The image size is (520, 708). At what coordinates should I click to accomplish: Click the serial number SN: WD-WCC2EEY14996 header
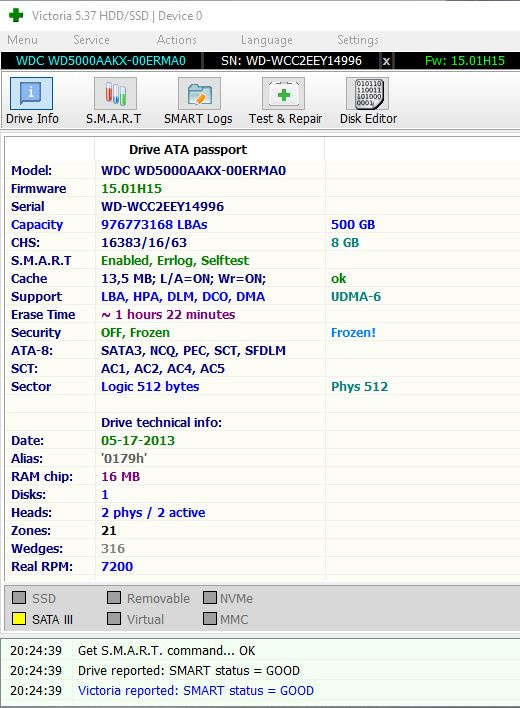pyautogui.click(x=291, y=61)
